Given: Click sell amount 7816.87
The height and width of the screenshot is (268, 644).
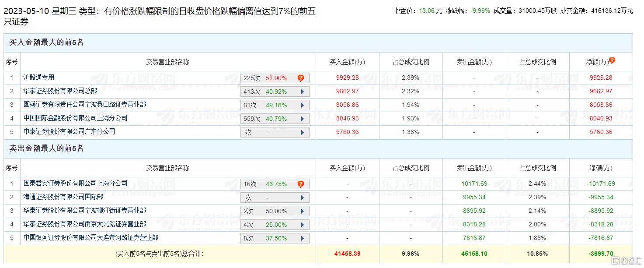Looking at the screenshot, I should click(x=474, y=238).
